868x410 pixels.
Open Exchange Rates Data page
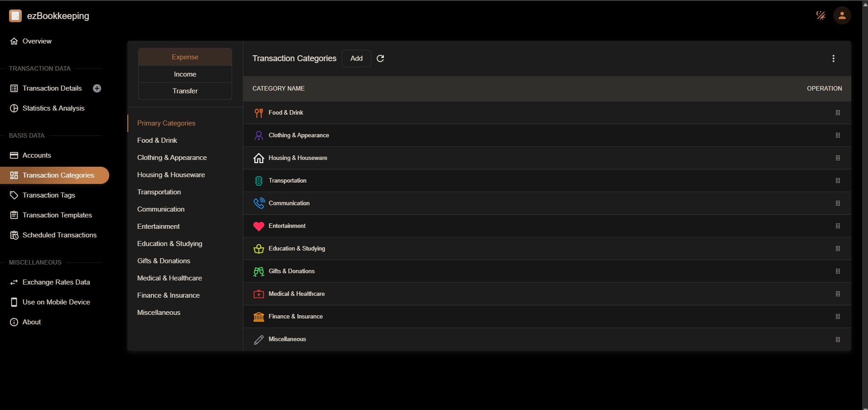point(54,282)
